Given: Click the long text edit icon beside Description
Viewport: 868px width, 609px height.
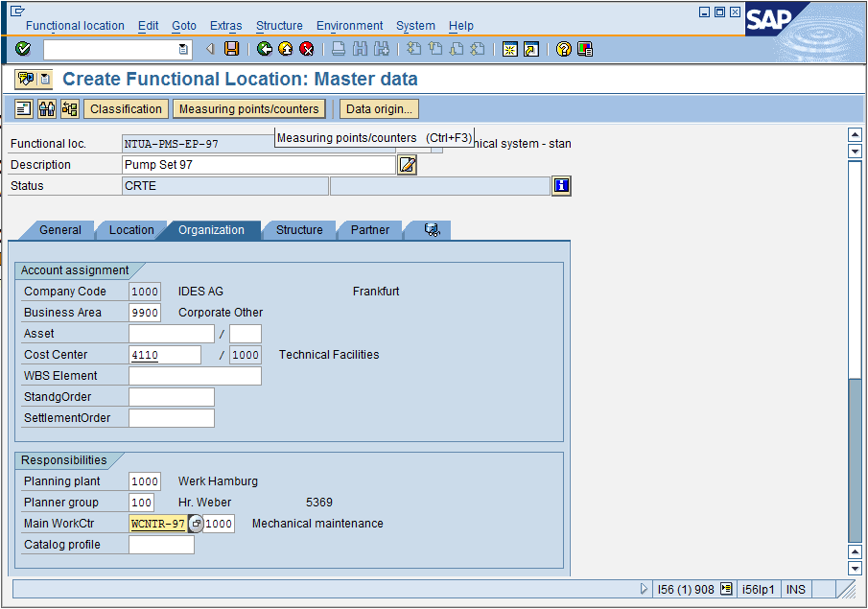Looking at the screenshot, I should pos(407,165).
